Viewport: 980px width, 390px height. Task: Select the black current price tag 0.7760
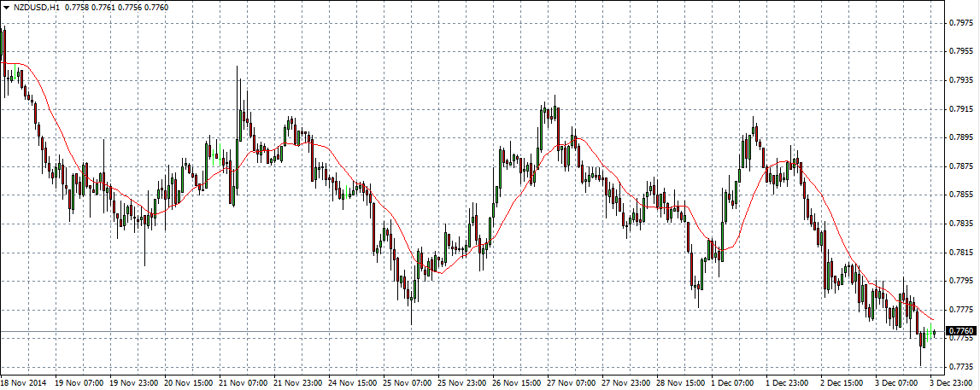(x=961, y=330)
